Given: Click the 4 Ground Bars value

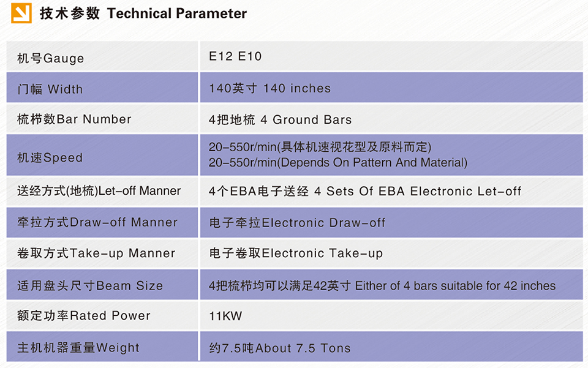Looking at the screenshot, I should click(x=280, y=119).
